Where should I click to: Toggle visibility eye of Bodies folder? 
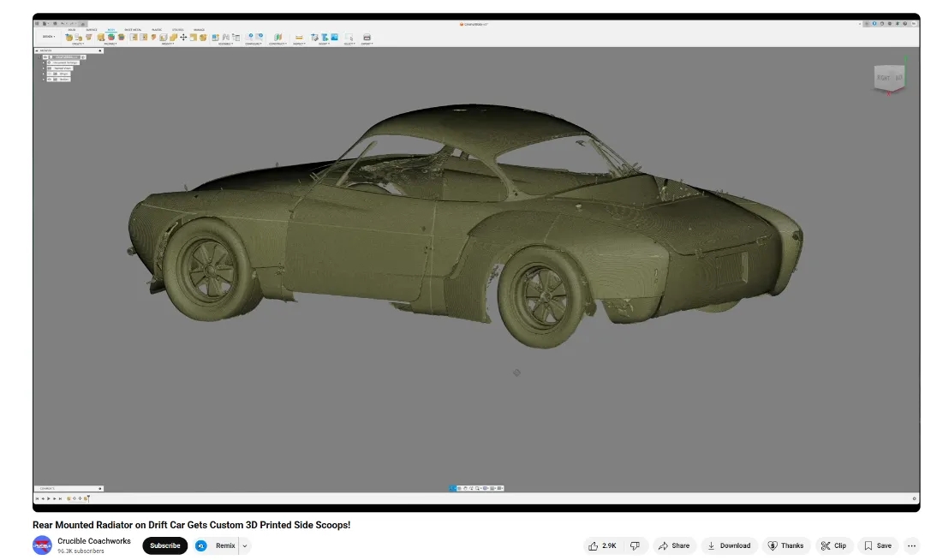pos(49,80)
